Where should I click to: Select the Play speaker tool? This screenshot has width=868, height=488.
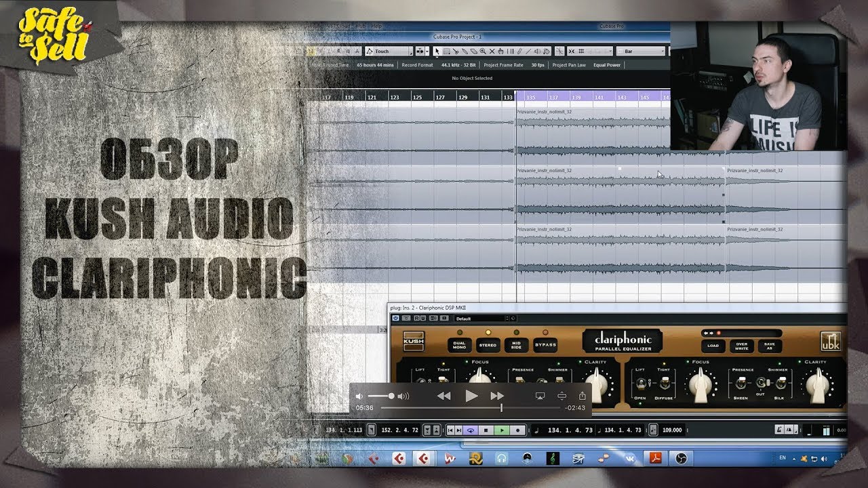[x=537, y=51]
